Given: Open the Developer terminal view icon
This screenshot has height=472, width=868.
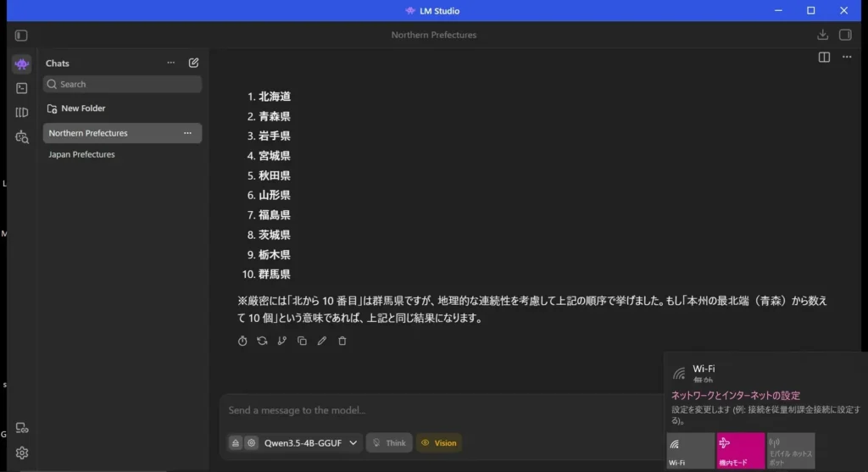Looking at the screenshot, I should [x=21, y=88].
